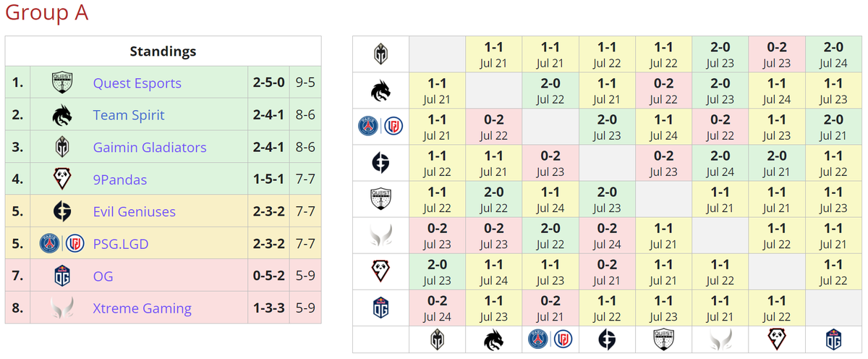
Task: Click Quest Esports logo in standings
Action: (62, 83)
